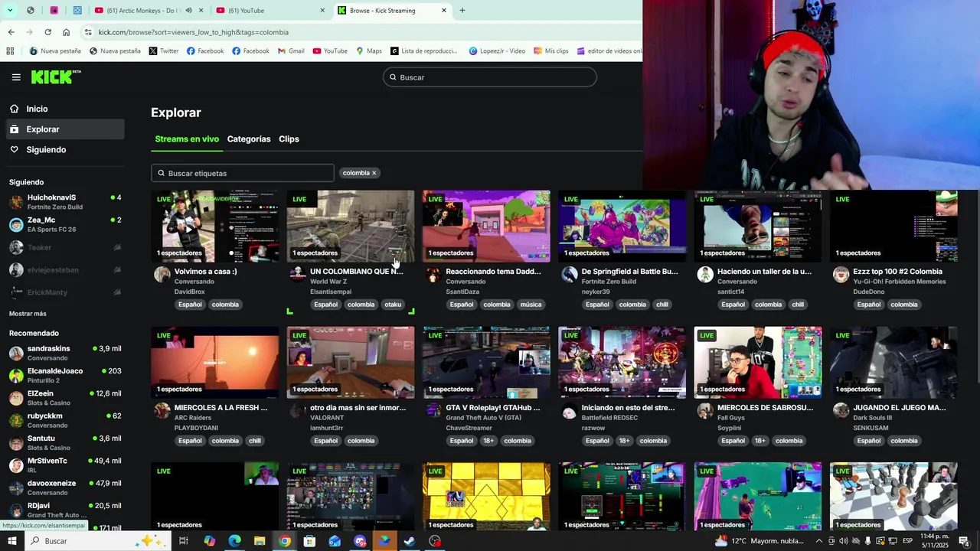Remove the colombia tag filter

point(374,173)
